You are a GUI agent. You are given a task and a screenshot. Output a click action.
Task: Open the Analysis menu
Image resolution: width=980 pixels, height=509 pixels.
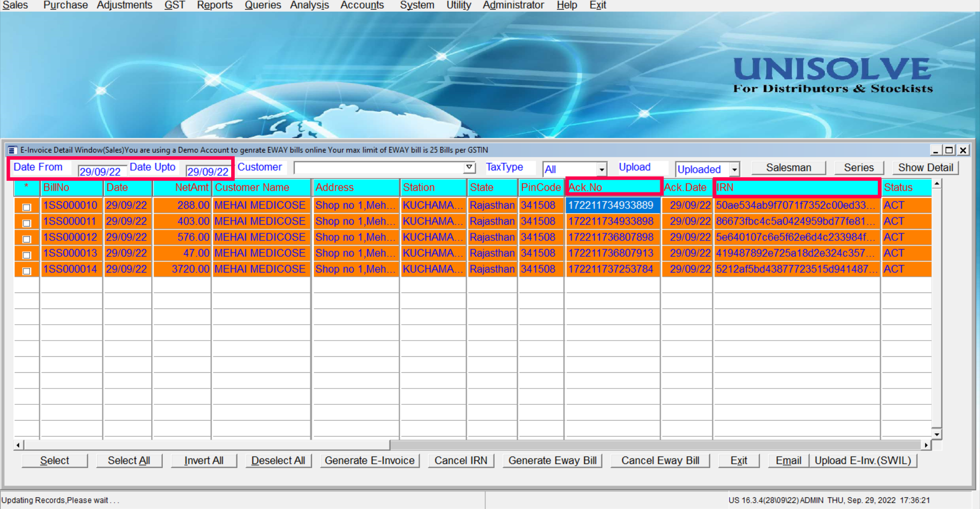click(310, 5)
